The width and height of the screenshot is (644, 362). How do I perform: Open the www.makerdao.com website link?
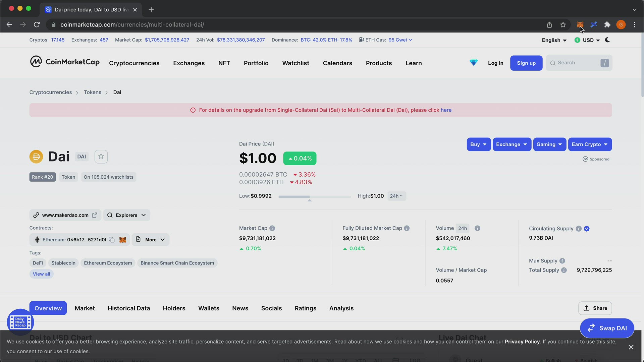(x=65, y=215)
